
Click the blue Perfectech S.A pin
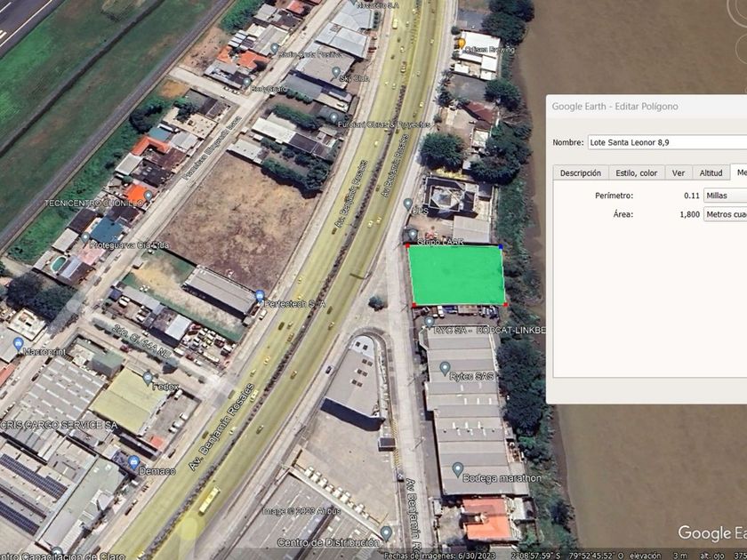click(x=260, y=296)
